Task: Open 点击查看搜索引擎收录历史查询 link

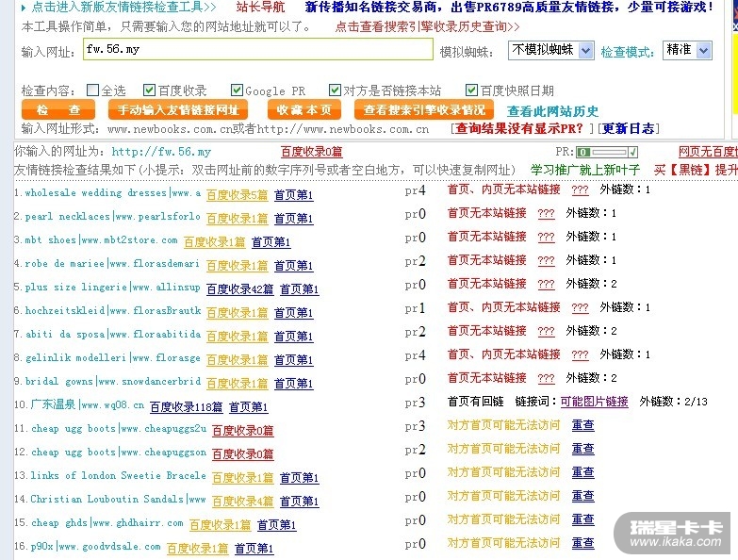Action: tap(427, 26)
